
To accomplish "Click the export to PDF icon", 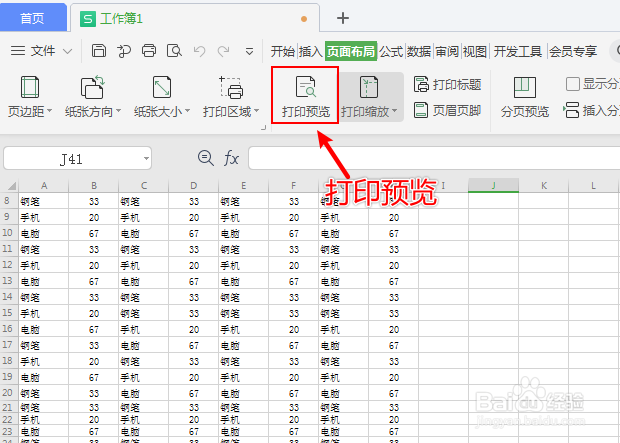I will point(124,51).
